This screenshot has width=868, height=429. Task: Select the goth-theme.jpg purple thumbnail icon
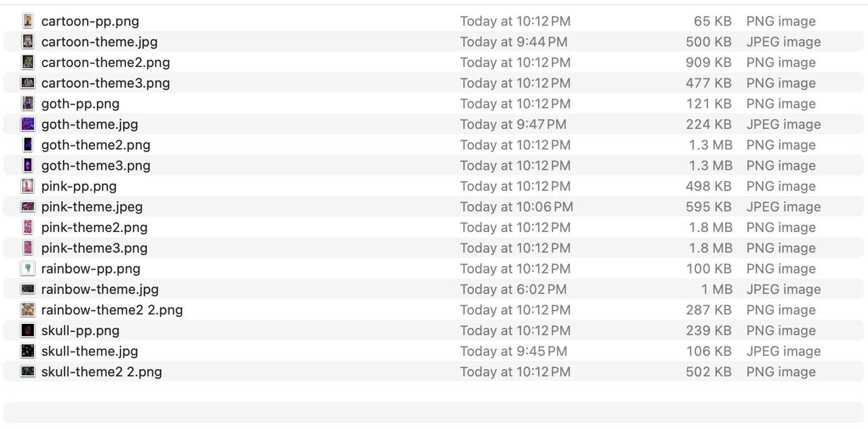point(28,124)
